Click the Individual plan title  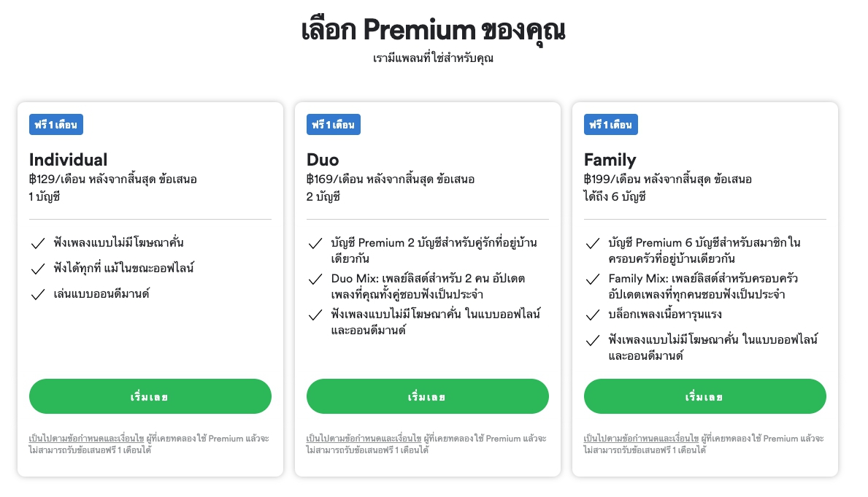[68, 160]
